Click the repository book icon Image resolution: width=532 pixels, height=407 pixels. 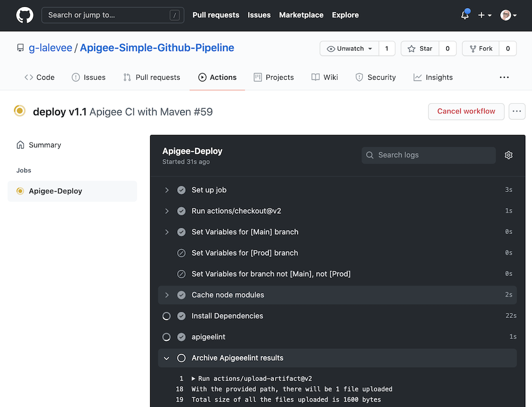20,48
